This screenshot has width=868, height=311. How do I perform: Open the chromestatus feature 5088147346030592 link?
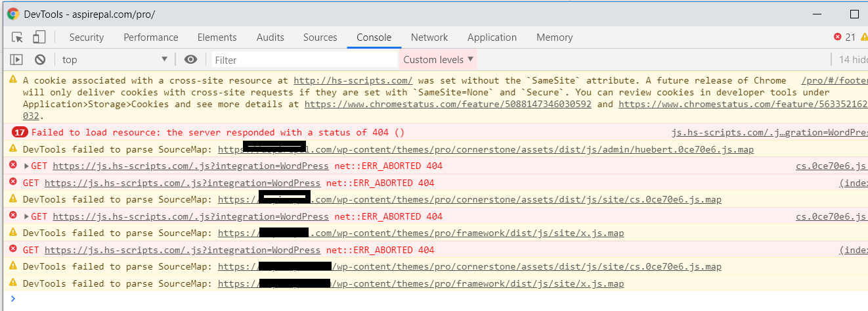[x=448, y=104]
